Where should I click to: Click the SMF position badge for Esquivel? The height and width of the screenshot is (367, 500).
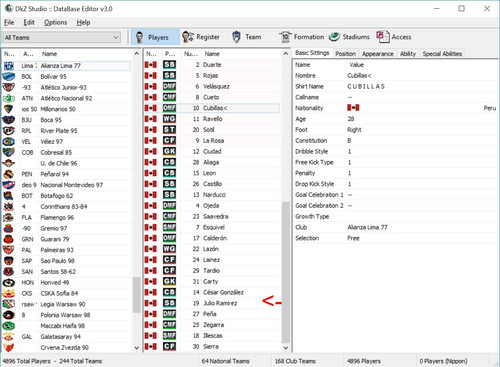point(169,227)
